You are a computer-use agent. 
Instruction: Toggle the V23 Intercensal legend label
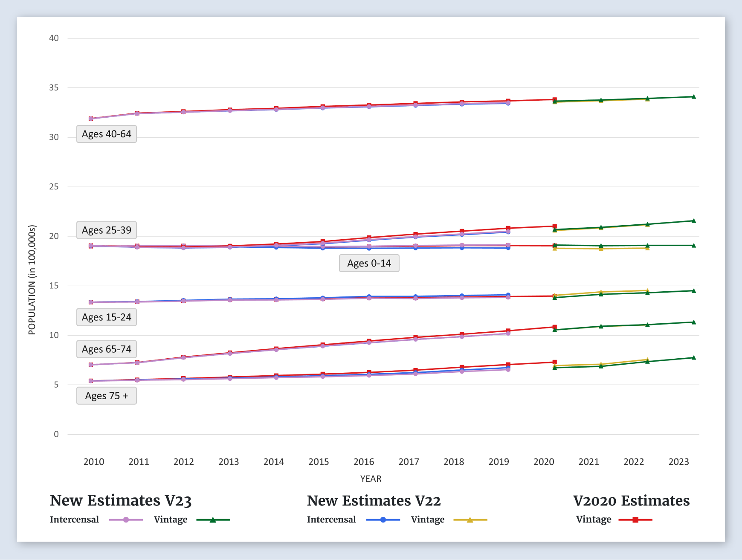[x=74, y=519]
